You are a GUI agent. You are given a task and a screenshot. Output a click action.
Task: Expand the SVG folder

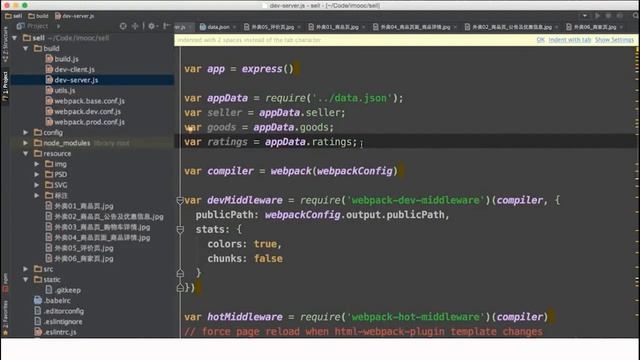click(x=37, y=185)
